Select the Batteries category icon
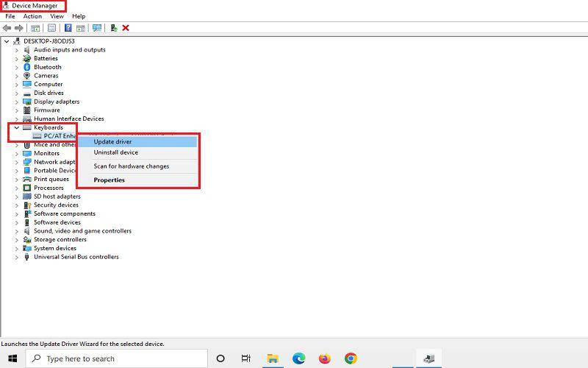Viewport: 588px width, 368px height. click(26, 58)
